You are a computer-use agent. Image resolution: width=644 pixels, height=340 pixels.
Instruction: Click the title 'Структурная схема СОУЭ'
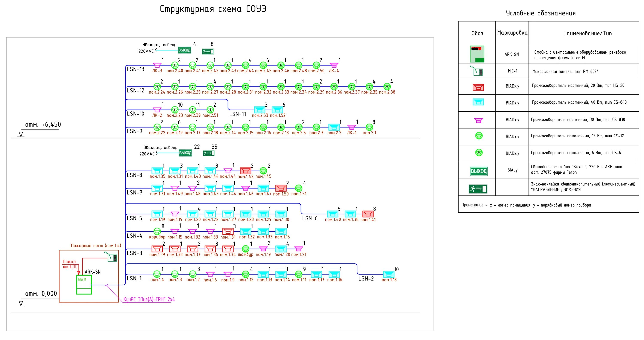pyautogui.click(x=213, y=9)
